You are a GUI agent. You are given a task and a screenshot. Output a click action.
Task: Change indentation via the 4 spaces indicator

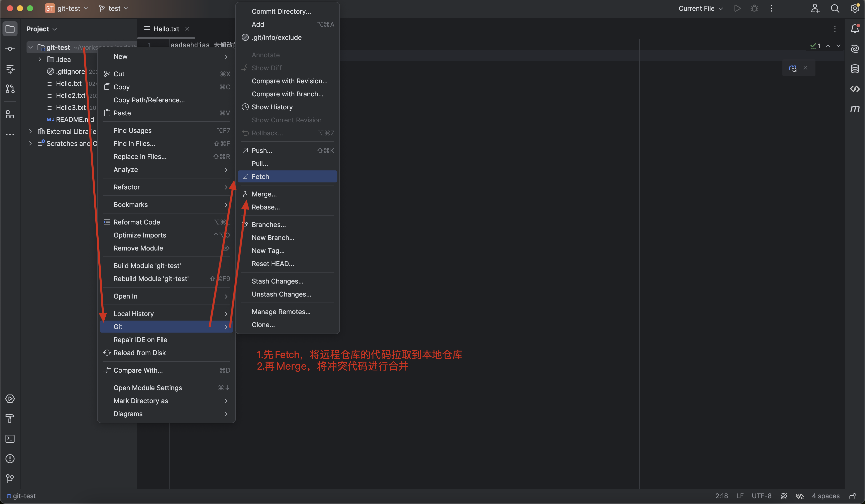tap(826, 496)
